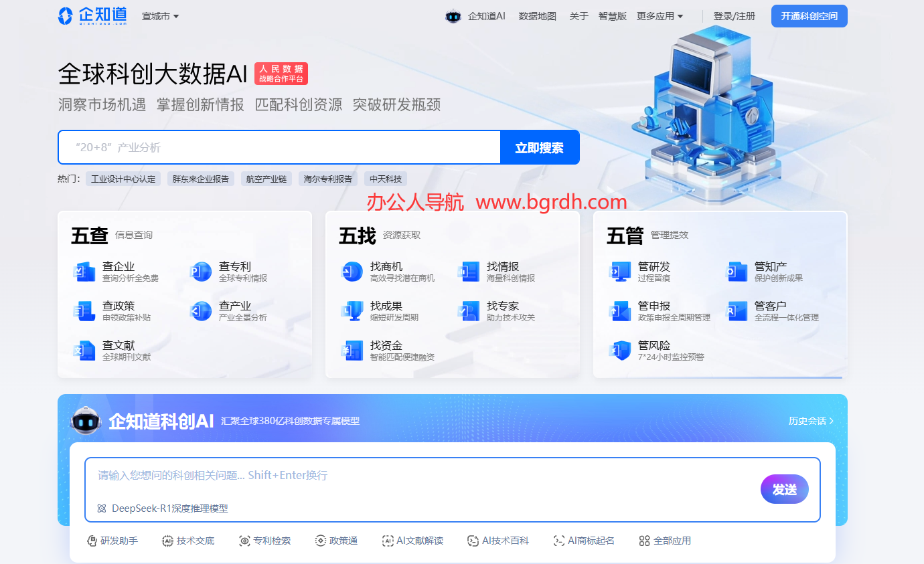This screenshot has width=924, height=564.
Task: Click the 管风险 risk shield icon
Action: tap(620, 350)
